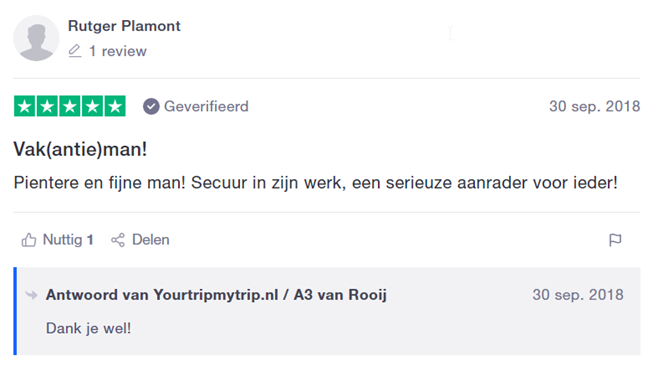Click the Delen share button
This screenshot has height=366, width=653.
click(140, 240)
